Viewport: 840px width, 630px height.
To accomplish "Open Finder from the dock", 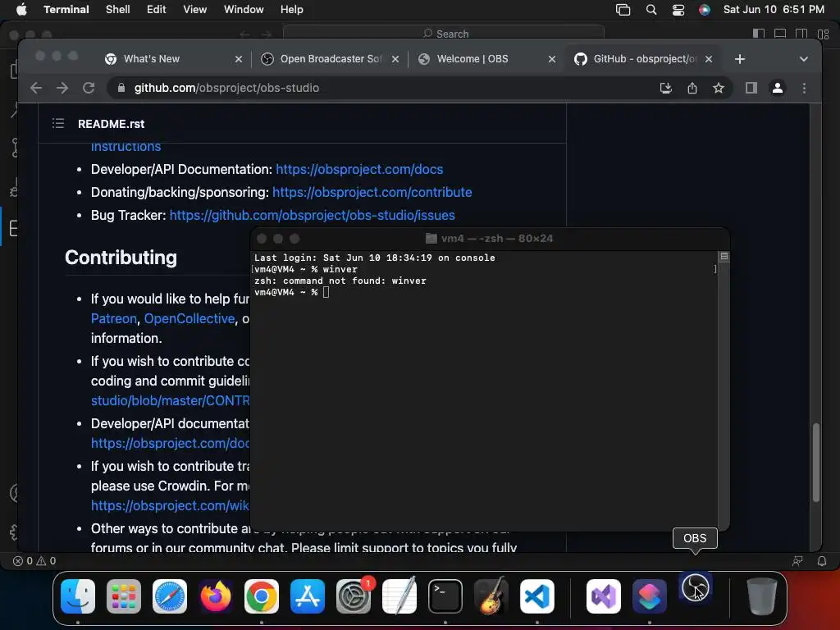I will click(x=78, y=596).
